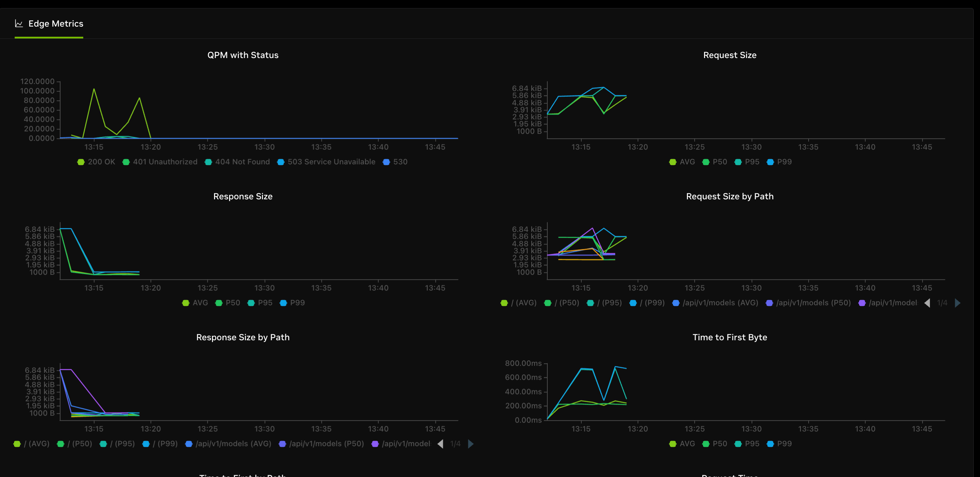Click P99 icon in Time to First Byte legend
980x477 pixels.
(770, 443)
